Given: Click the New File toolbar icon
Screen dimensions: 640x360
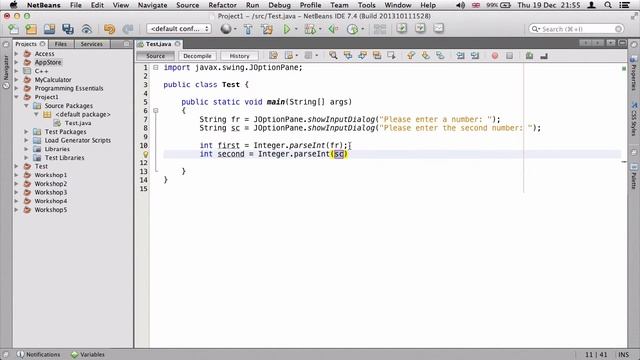Looking at the screenshot, I should click(x=13, y=29).
